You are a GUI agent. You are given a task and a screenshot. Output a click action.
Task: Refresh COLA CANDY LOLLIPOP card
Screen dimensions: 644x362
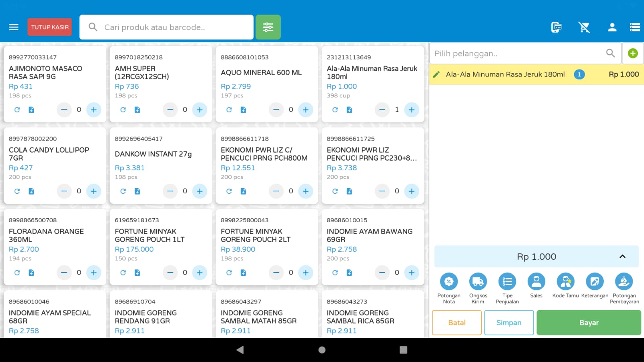click(x=17, y=191)
